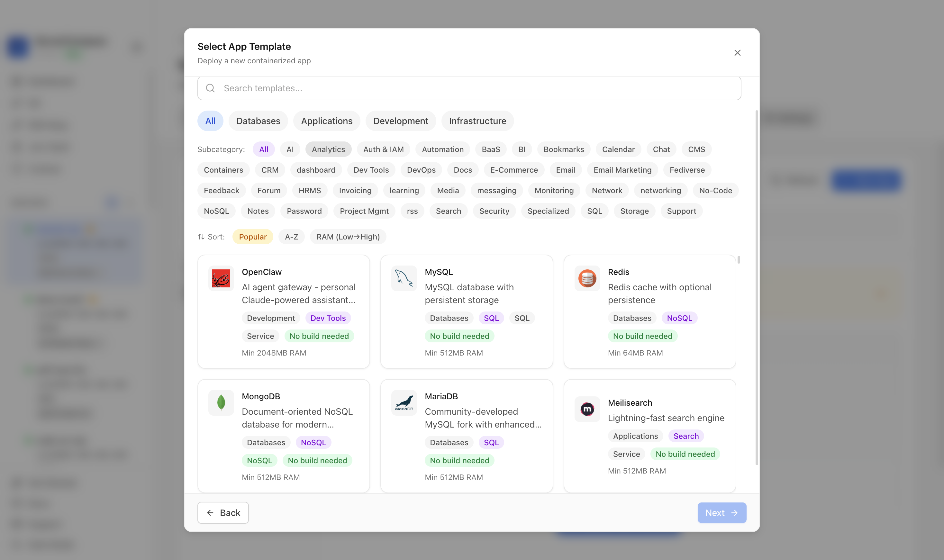The image size is (944, 560).
Task: Filter by Containers subcategory
Action: (x=223, y=170)
